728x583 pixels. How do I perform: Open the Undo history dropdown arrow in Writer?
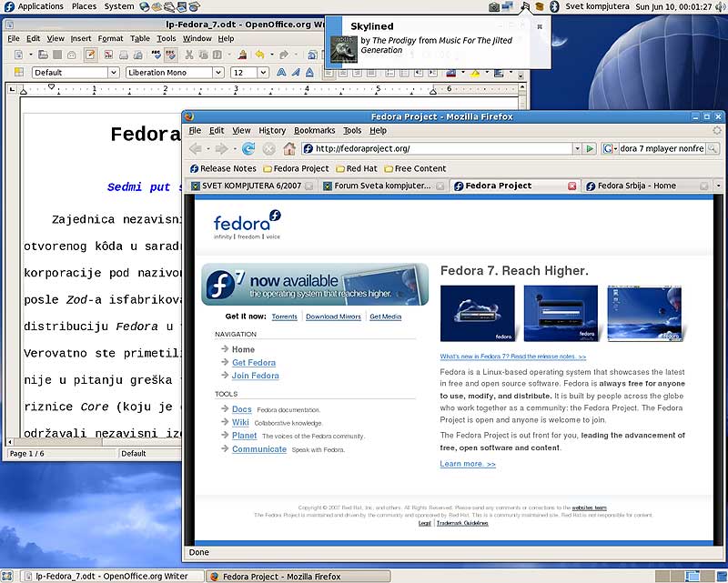pyautogui.click(x=271, y=55)
